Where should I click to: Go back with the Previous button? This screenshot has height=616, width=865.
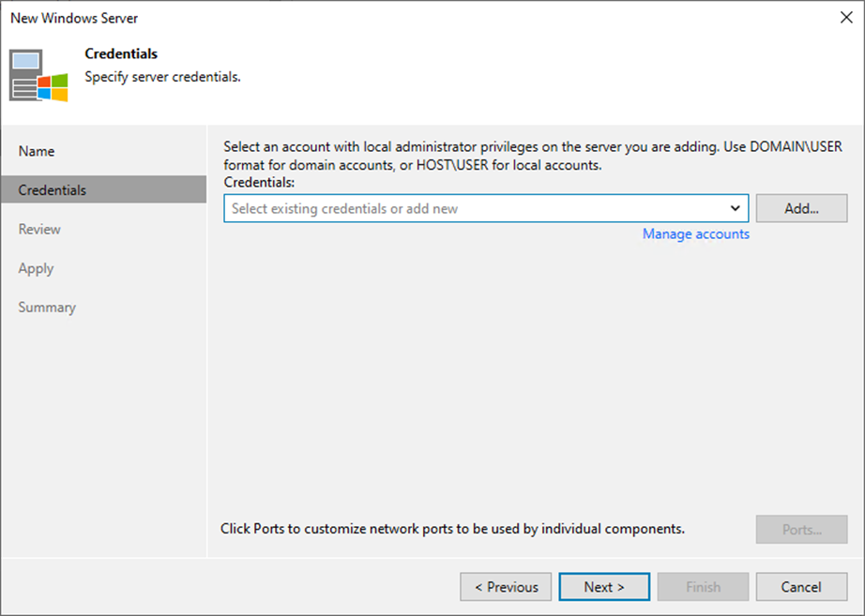pos(506,587)
